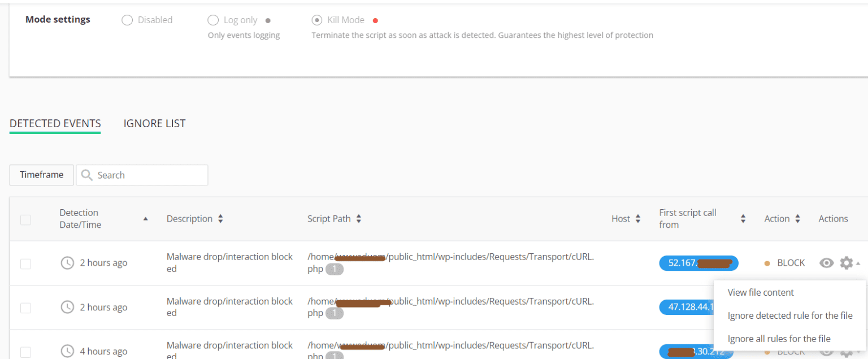The width and height of the screenshot is (868, 359).
Task: Choose 'View file content' from the menu
Action: [x=761, y=292]
